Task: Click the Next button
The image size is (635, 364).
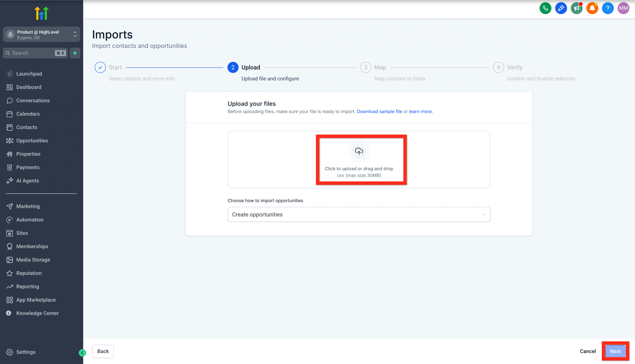Action: 615,351
